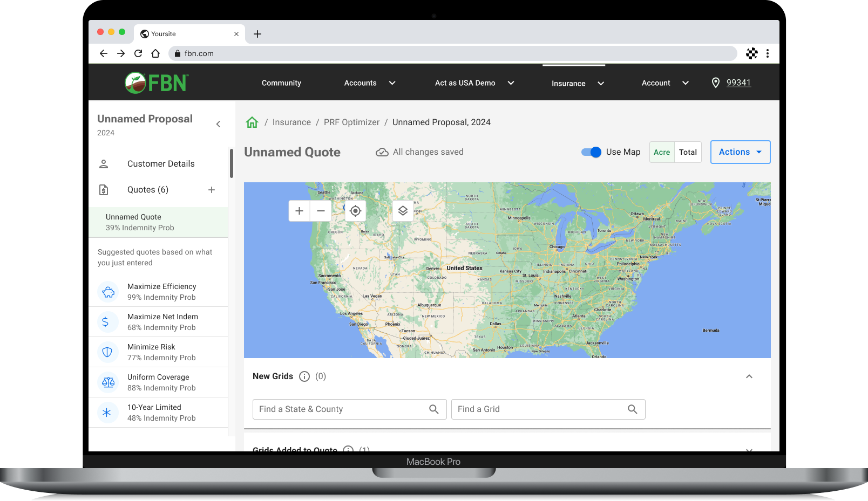Toggle the Use Map switch
This screenshot has width=868, height=501.
click(x=591, y=152)
